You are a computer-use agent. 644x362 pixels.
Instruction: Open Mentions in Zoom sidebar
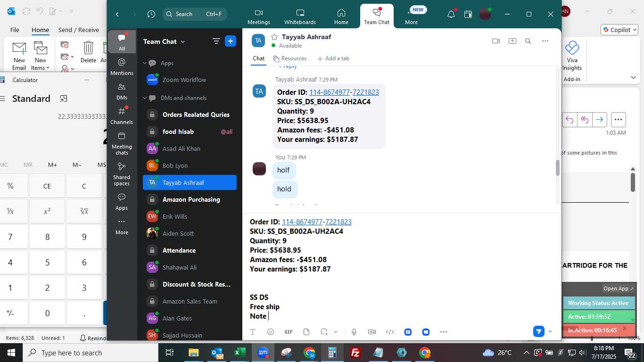(x=122, y=66)
